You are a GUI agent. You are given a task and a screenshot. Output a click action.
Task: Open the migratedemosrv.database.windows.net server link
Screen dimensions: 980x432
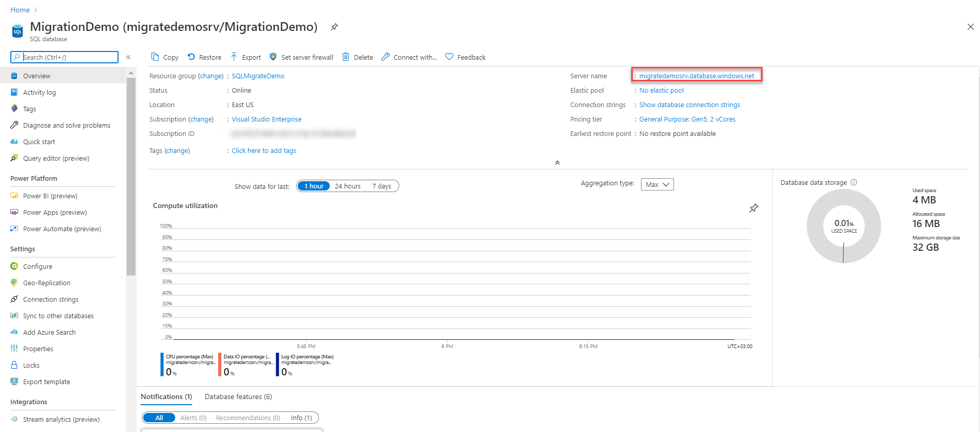697,76
